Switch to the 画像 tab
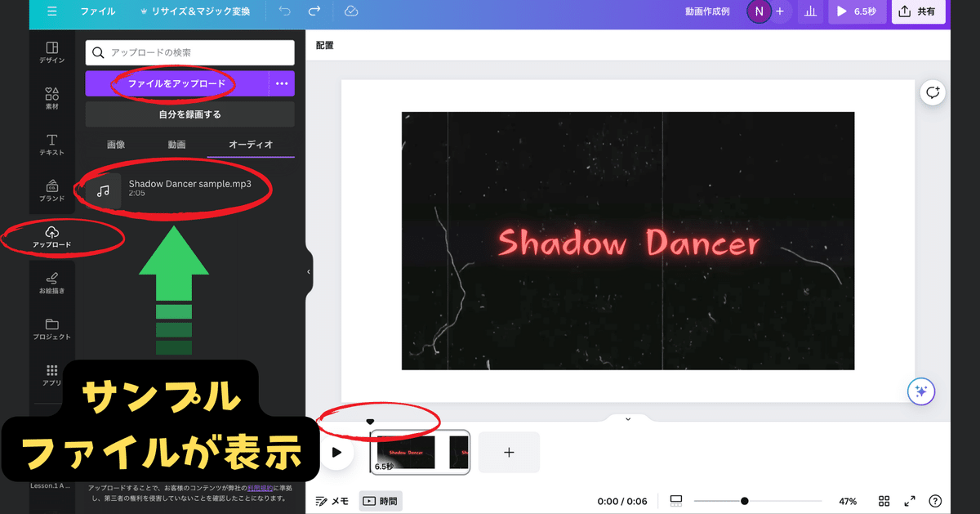 [x=116, y=145]
